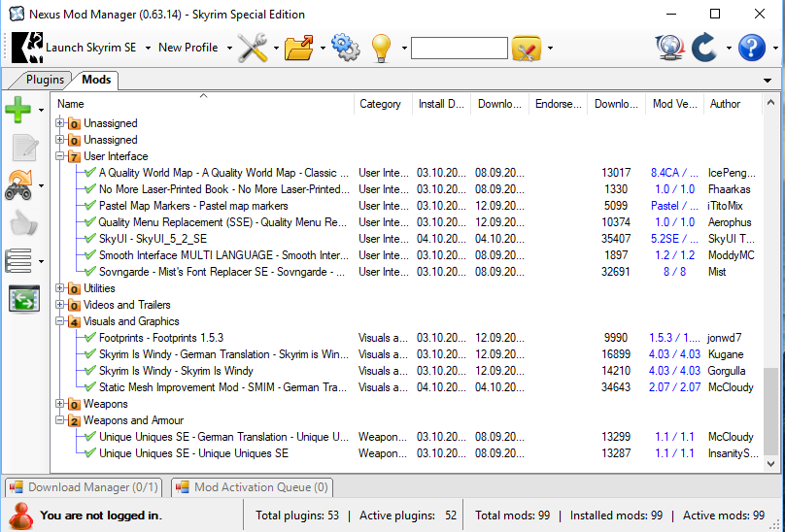Expand the Utilities category node
This screenshot has height=532, width=785.
click(x=60, y=288)
